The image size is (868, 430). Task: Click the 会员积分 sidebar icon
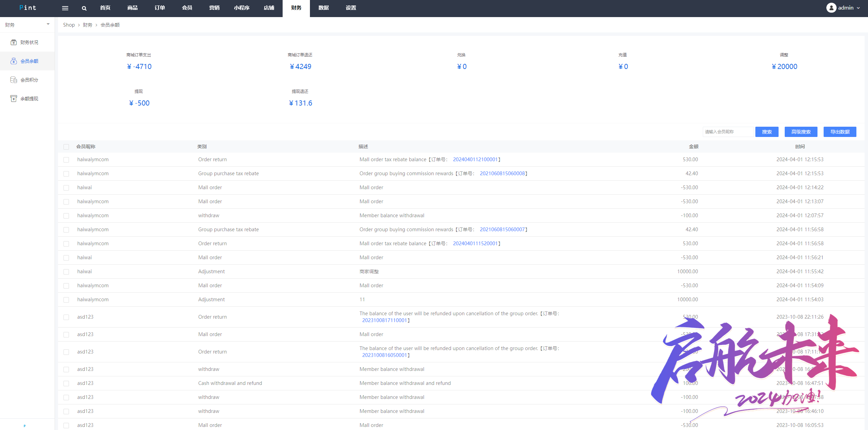point(14,80)
